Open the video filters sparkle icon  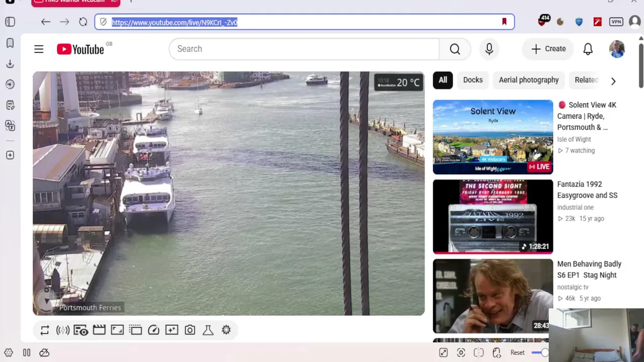(x=172, y=330)
